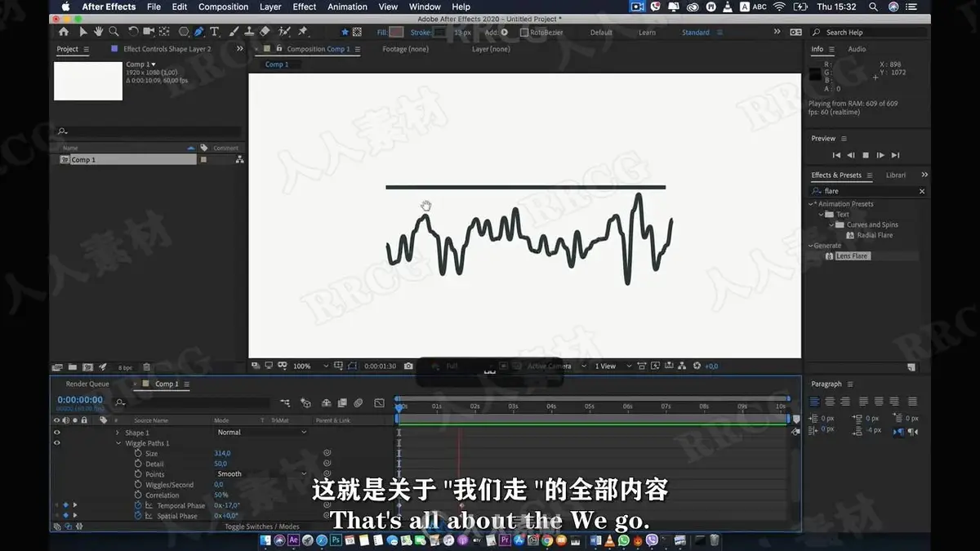Open the Layer menu
Image resolution: width=980 pixels, height=551 pixels.
tap(270, 7)
